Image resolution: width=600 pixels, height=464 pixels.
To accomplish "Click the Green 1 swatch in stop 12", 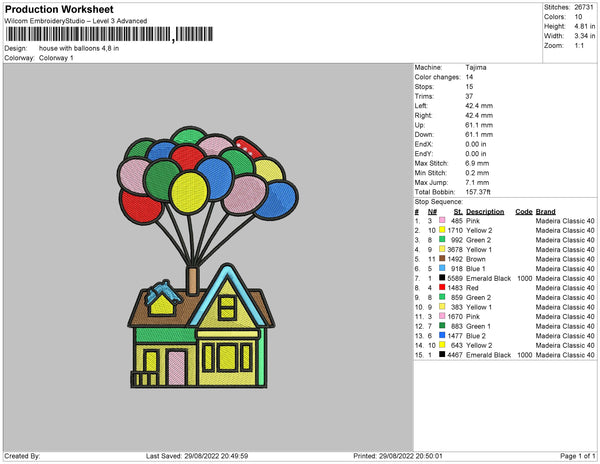I will [x=442, y=326].
